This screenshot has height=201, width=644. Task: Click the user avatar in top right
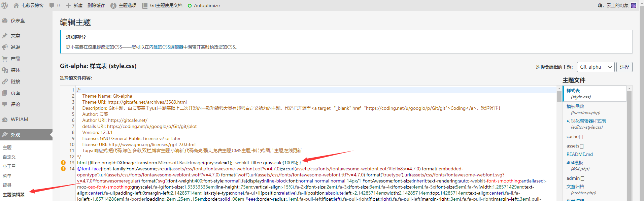click(x=634, y=5)
